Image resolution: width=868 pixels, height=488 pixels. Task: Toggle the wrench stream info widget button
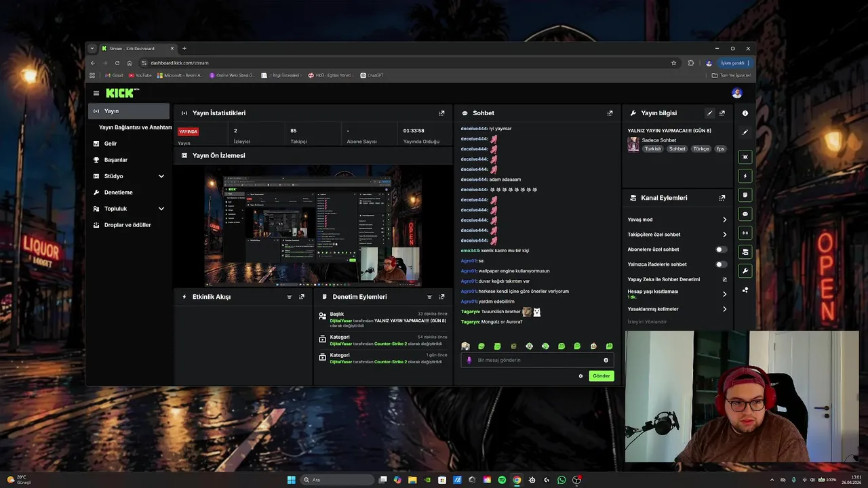click(745, 270)
